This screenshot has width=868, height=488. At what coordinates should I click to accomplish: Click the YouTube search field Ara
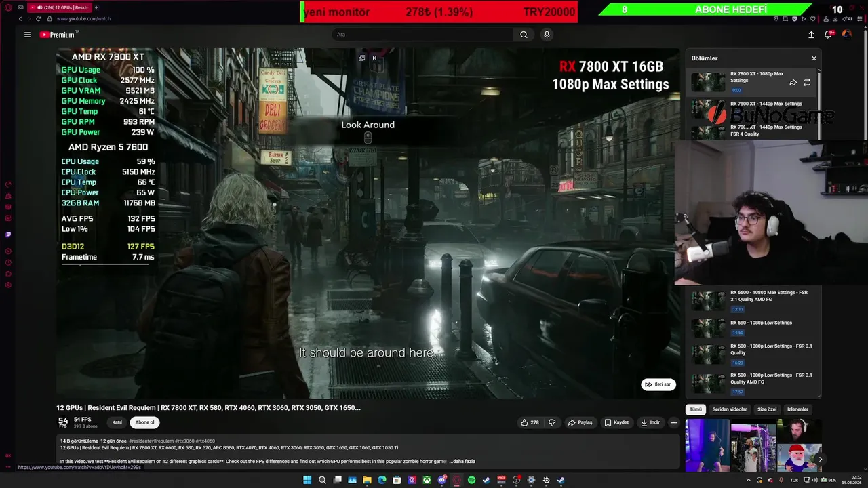[x=424, y=35]
